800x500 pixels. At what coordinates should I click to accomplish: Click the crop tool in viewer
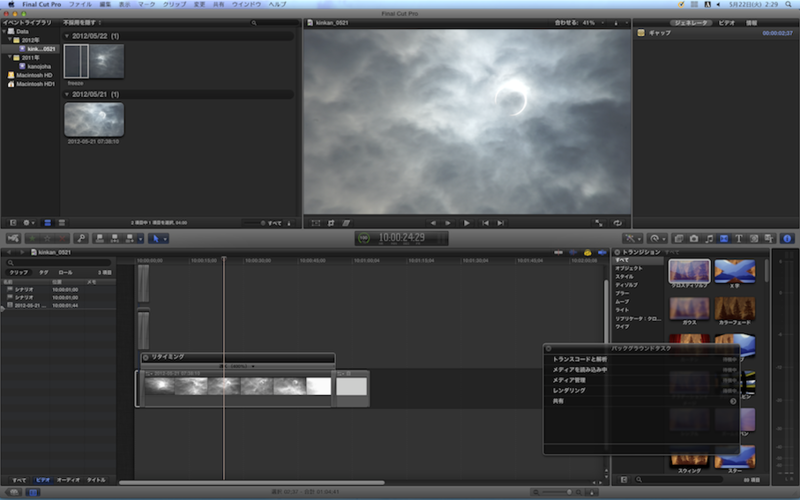pos(331,223)
